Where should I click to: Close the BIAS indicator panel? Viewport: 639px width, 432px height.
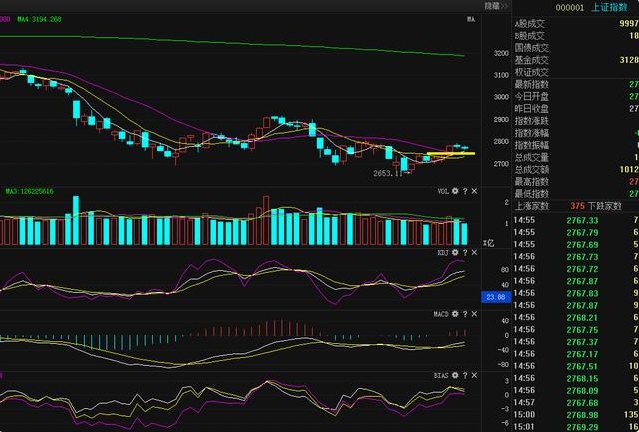pyautogui.click(x=474, y=375)
